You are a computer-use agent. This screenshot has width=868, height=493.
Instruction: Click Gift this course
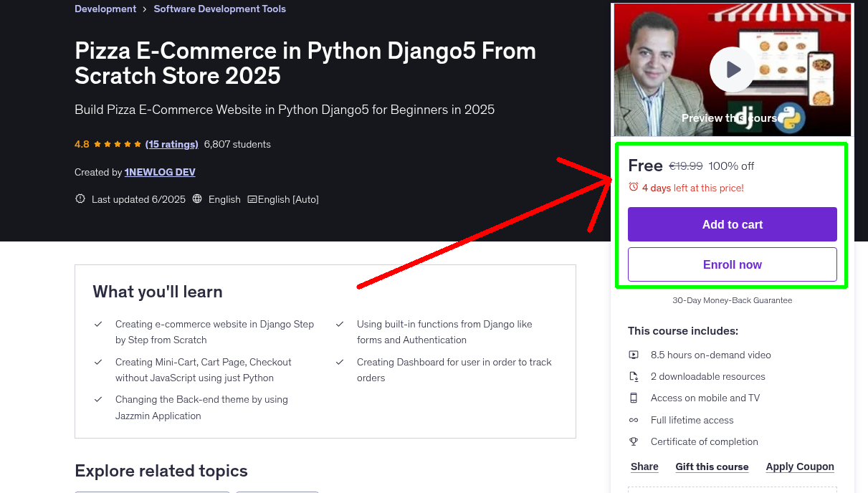point(712,466)
